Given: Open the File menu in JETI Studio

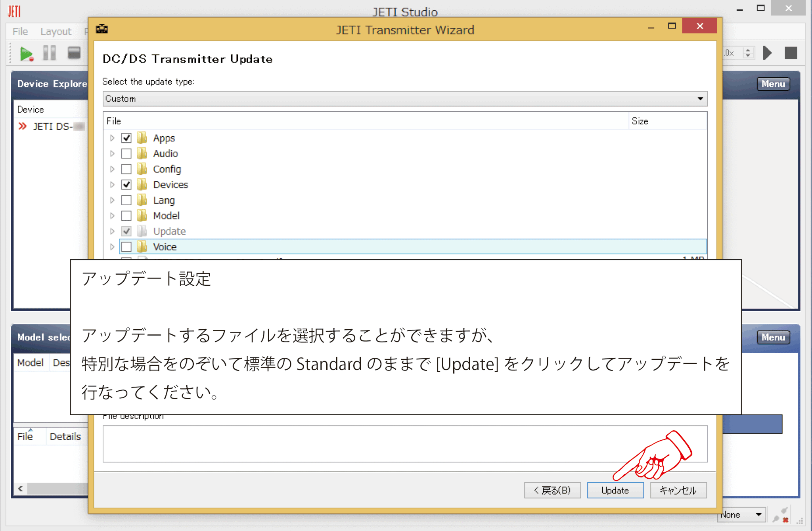Looking at the screenshot, I should point(20,31).
